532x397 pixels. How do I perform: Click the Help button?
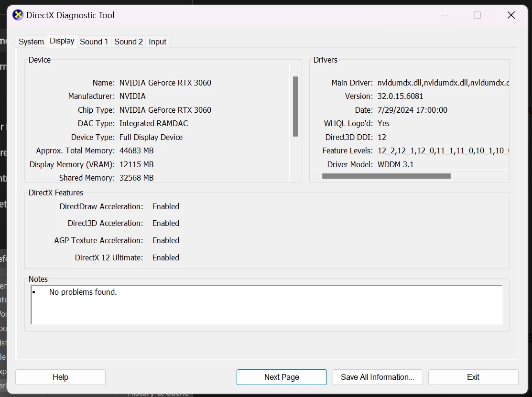(60, 377)
